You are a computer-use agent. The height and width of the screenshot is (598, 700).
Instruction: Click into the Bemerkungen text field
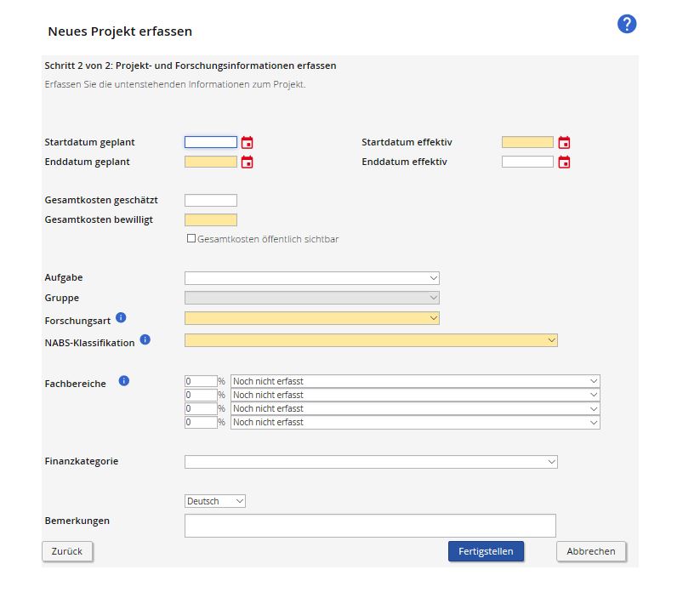coord(370,526)
